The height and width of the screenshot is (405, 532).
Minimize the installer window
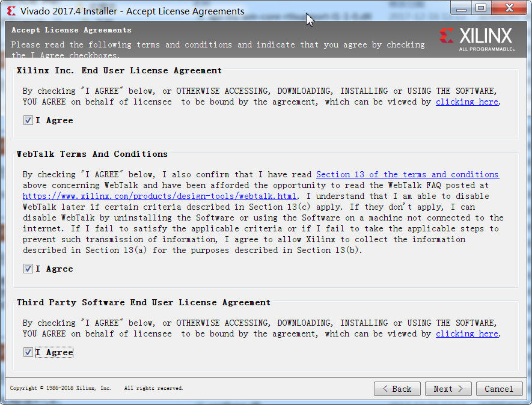461,8
